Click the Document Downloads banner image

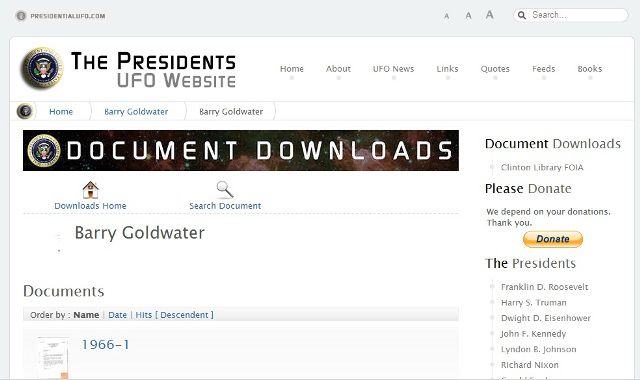pyautogui.click(x=241, y=150)
